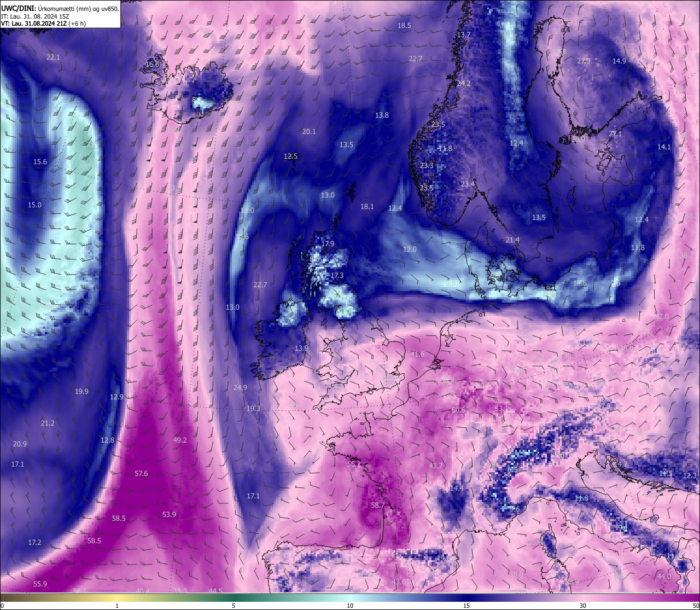The height and width of the screenshot is (610, 700).
Task: Click the 56.2 value label
Action: point(354,464)
